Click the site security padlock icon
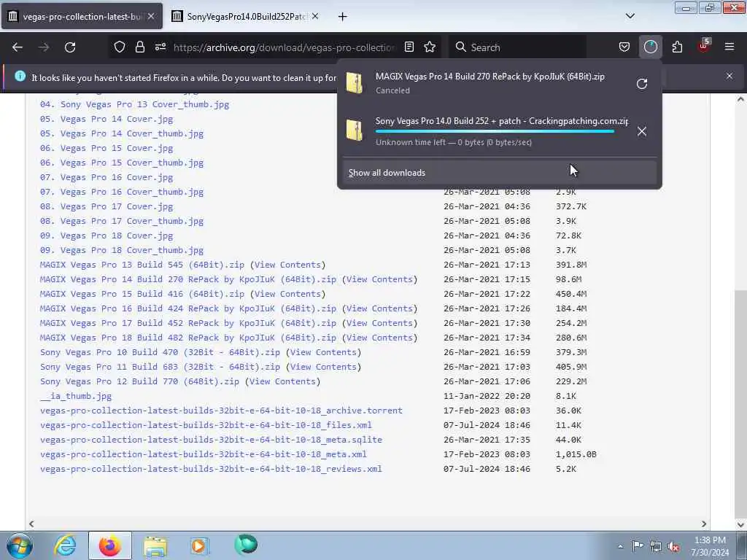Screen dimensions: 747x560 (139, 47)
